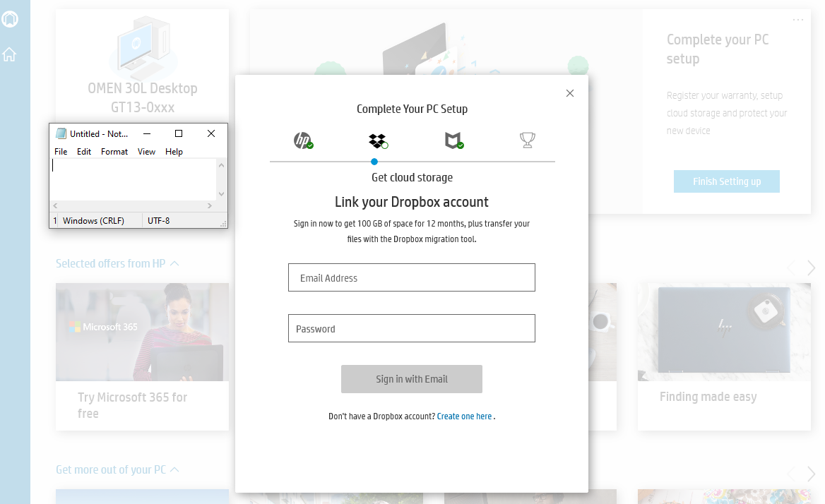Click previous arrow on Get more carousel
This screenshot has height=504, width=825.
(792, 474)
